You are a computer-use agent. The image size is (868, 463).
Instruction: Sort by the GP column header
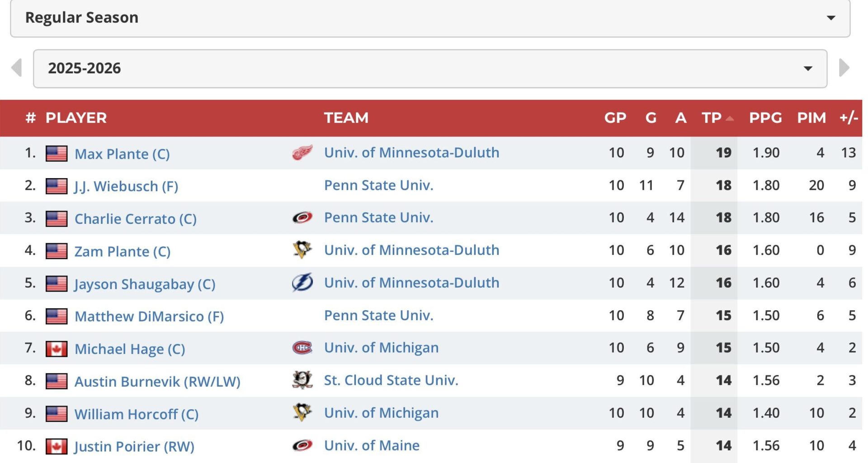click(x=615, y=118)
